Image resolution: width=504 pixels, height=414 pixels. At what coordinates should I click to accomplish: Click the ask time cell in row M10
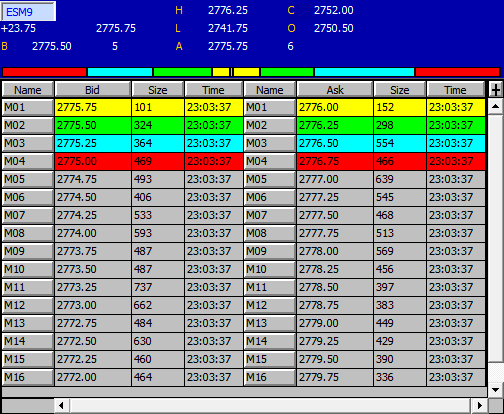[456, 269]
